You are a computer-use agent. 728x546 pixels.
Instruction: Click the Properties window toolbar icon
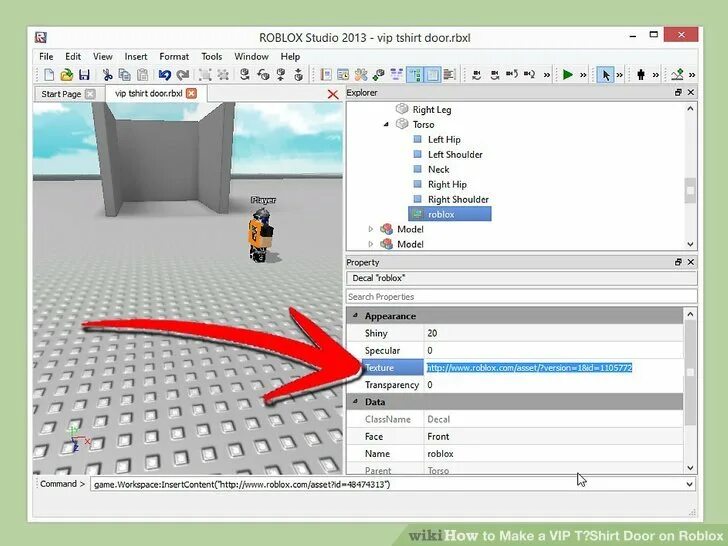pos(343,74)
